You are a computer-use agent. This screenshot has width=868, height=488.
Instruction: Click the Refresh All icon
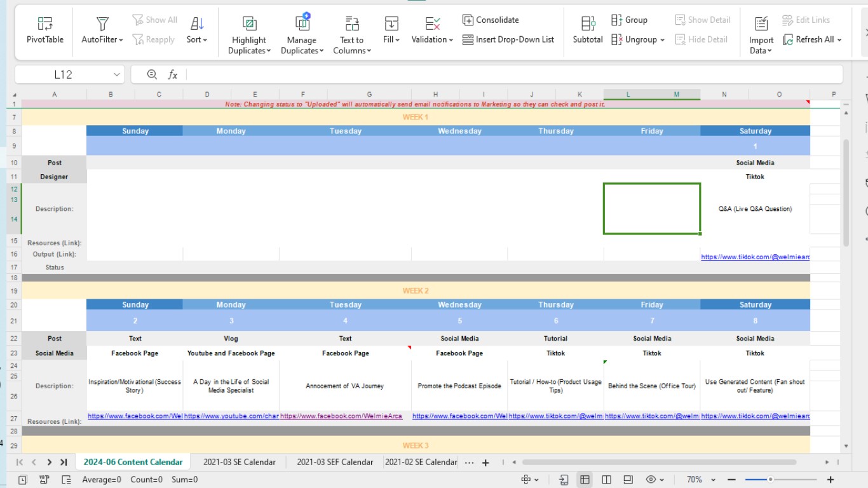pos(788,39)
